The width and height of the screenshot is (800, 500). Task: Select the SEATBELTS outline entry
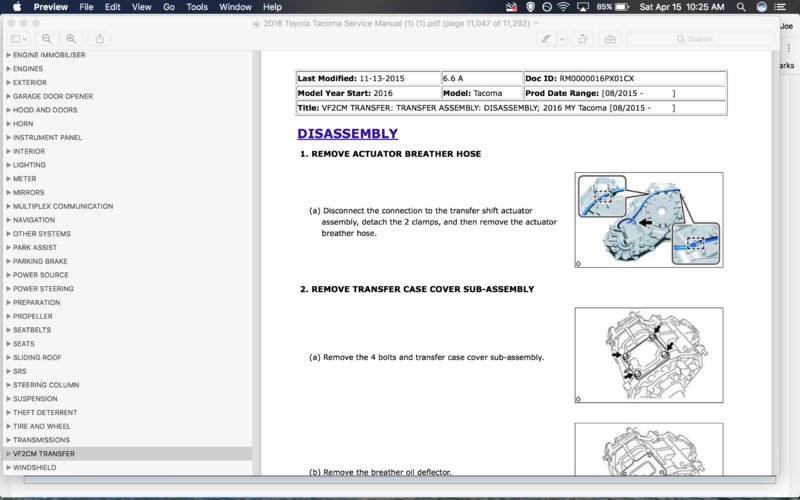pyautogui.click(x=32, y=330)
